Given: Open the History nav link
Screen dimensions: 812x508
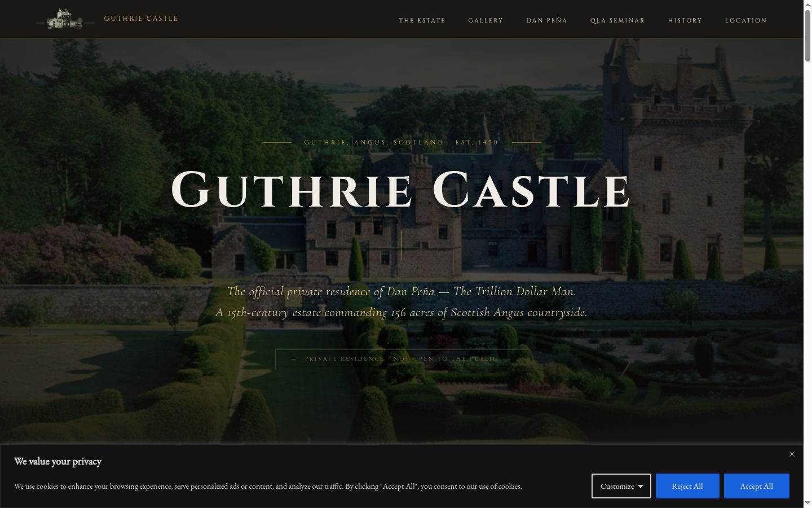Looking at the screenshot, I should coord(685,20).
